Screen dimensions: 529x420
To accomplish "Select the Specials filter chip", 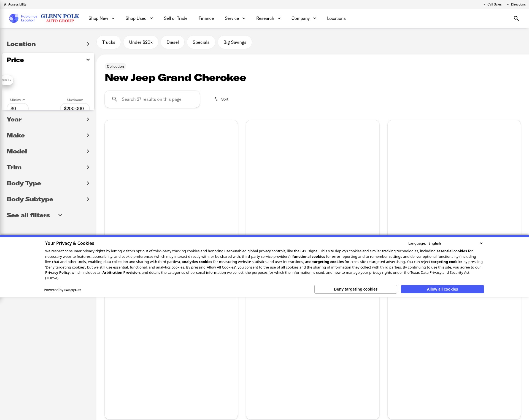I will pyautogui.click(x=201, y=42).
